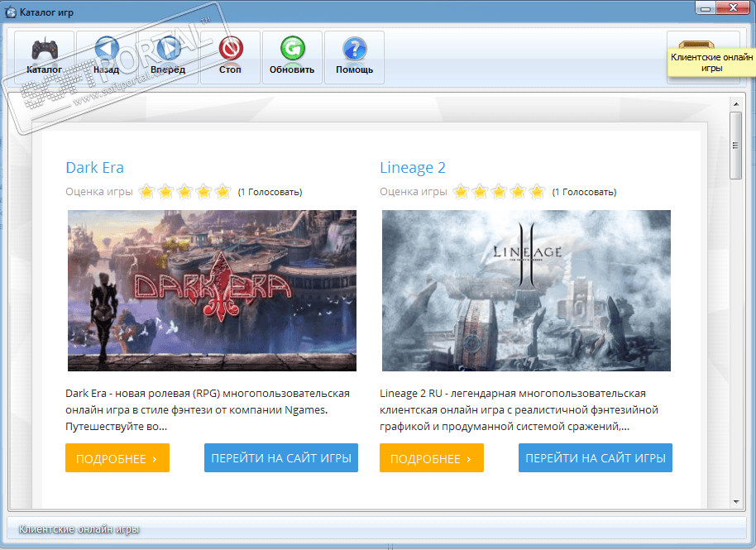Image resolution: width=756 pixels, height=550 pixels.
Task: Click Перейти на сайт игры for Dark Era
Action: point(281,458)
